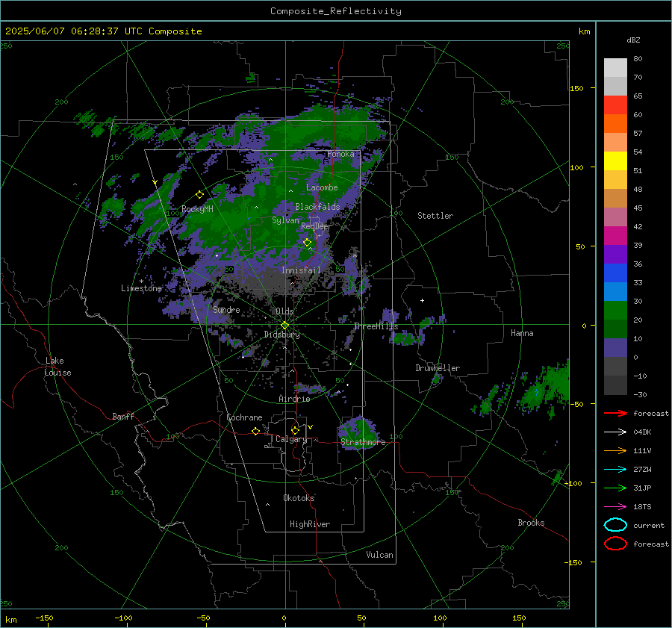Click the magenta 18TS arrow icon
This screenshot has width=672, height=628.
[615, 507]
